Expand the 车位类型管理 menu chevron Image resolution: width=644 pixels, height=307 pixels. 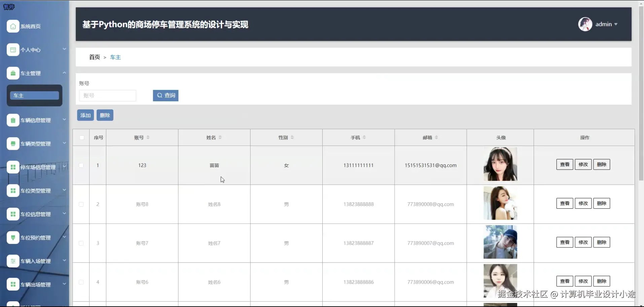[x=64, y=190]
